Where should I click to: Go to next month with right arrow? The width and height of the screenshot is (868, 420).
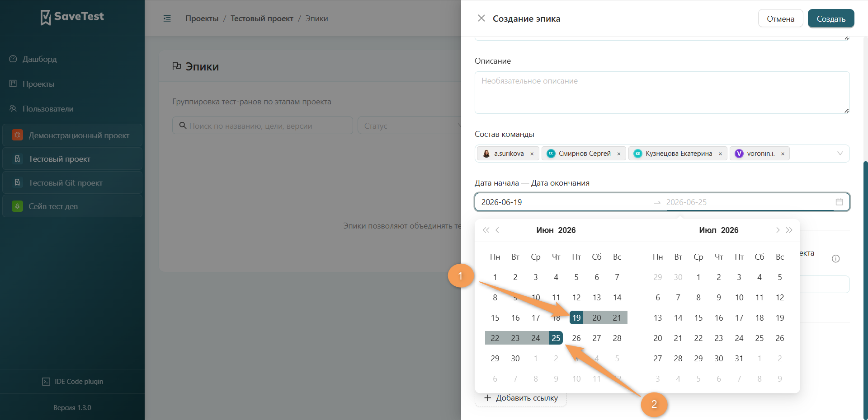tap(778, 230)
